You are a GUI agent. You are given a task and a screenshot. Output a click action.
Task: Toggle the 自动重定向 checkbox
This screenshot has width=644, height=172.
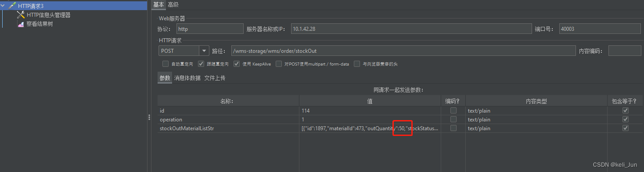(165, 64)
